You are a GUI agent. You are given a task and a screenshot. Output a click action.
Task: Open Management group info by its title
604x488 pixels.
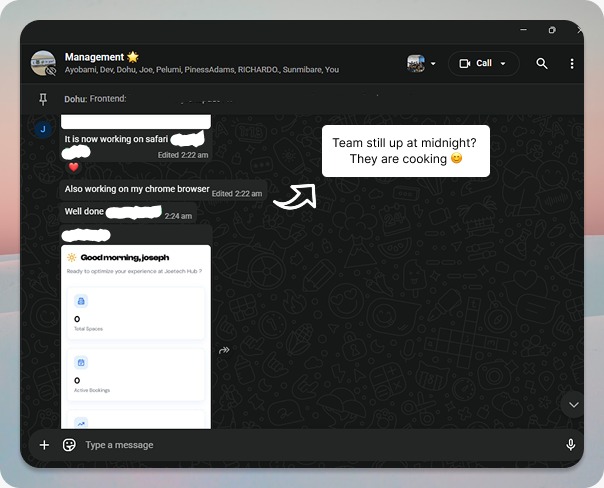[x=101, y=57]
